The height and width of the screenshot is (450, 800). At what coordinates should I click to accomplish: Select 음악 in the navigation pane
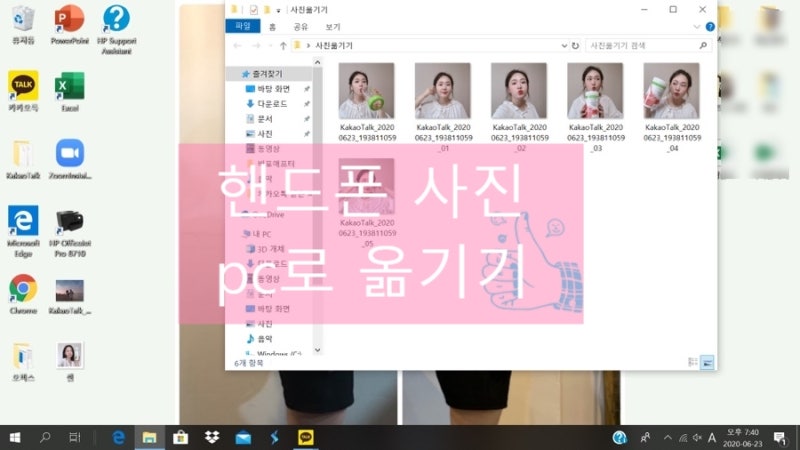(265, 339)
